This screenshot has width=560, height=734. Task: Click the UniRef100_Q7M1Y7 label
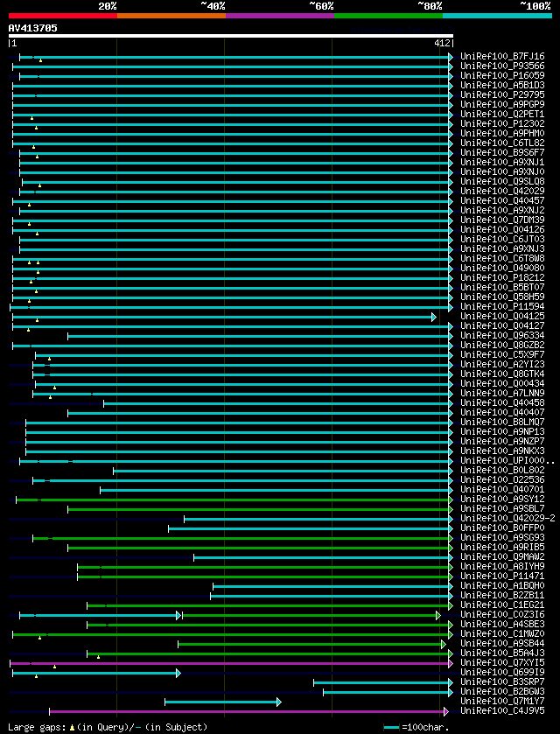(x=502, y=702)
